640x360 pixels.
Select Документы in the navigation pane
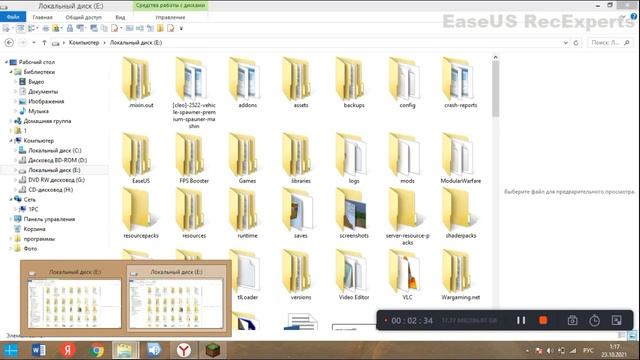39,91
